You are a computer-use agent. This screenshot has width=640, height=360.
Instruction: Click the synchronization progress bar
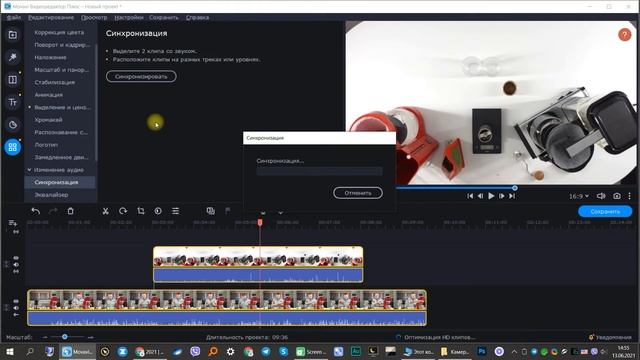click(319, 171)
